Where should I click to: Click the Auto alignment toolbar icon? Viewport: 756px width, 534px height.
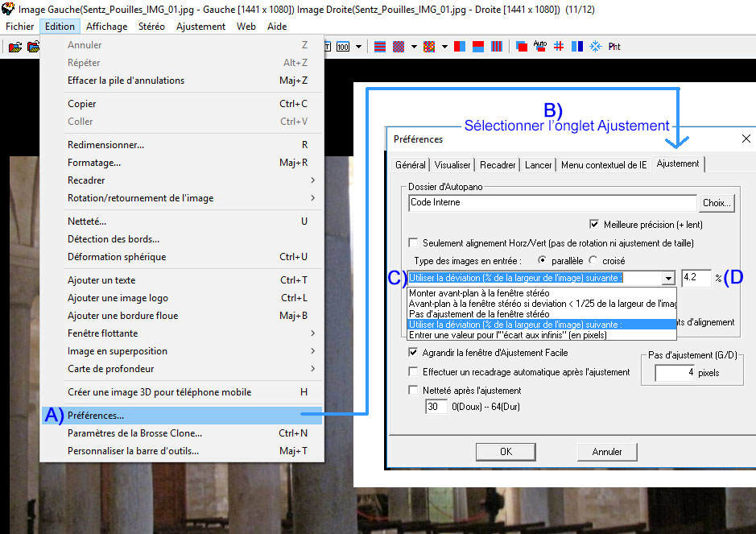point(539,46)
